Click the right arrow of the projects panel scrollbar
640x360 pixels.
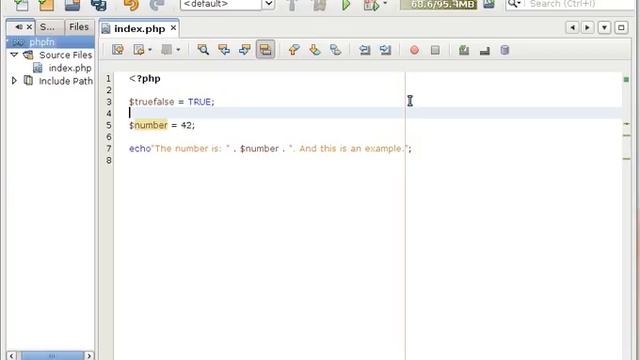pyautogui.click(x=89, y=356)
